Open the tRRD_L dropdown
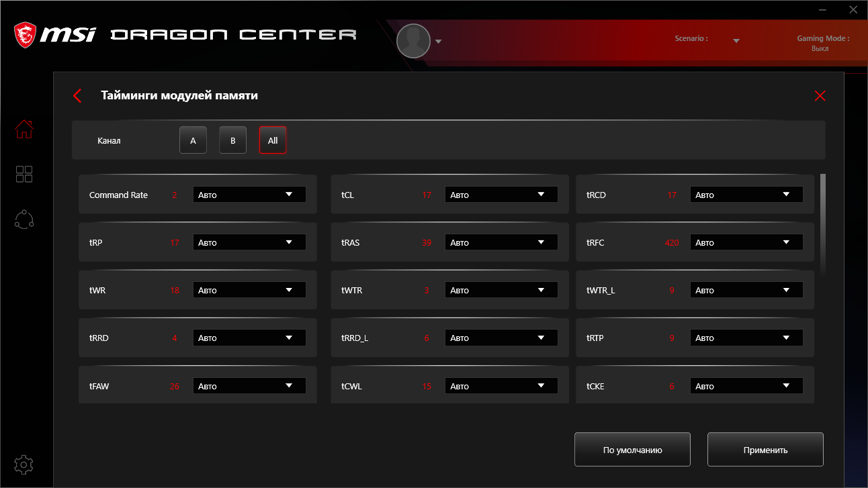This screenshot has height=488, width=868. click(501, 338)
